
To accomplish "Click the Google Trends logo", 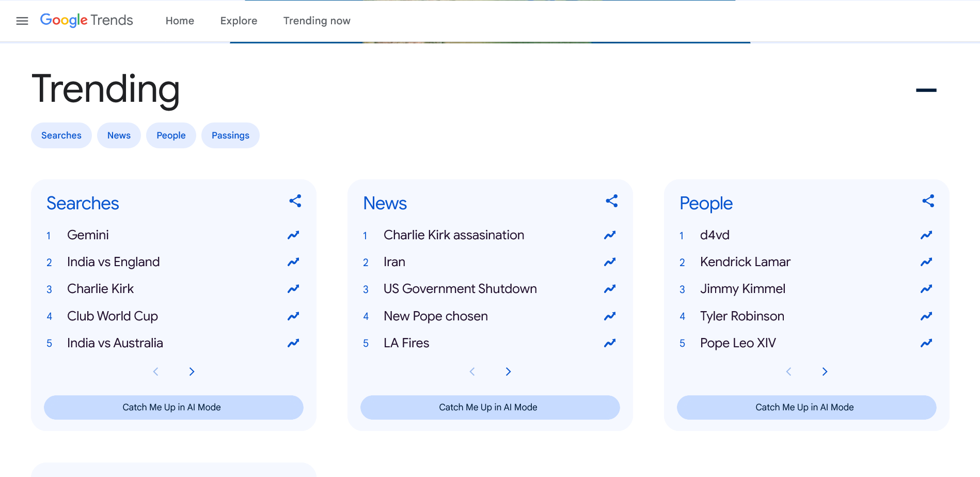I will tap(87, 20).
